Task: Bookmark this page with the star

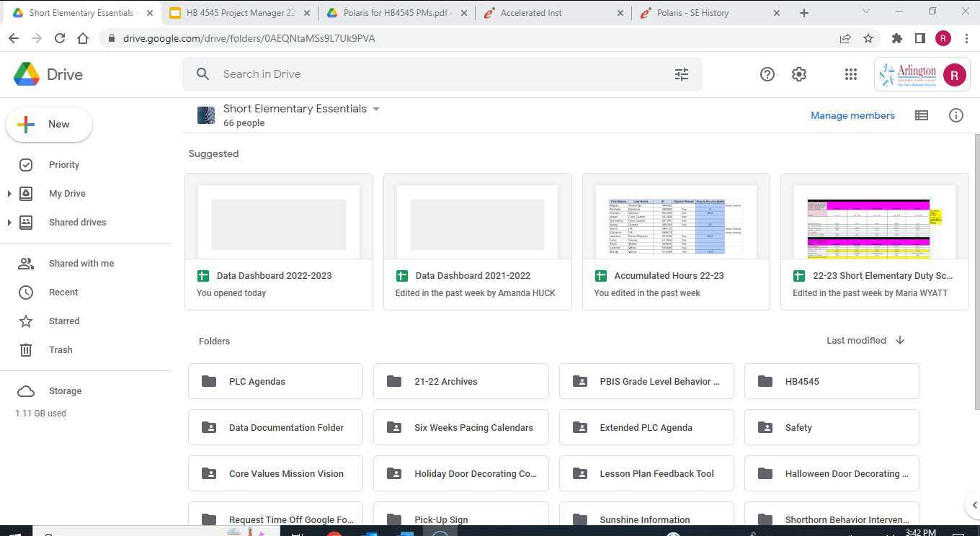Action: 870,38
